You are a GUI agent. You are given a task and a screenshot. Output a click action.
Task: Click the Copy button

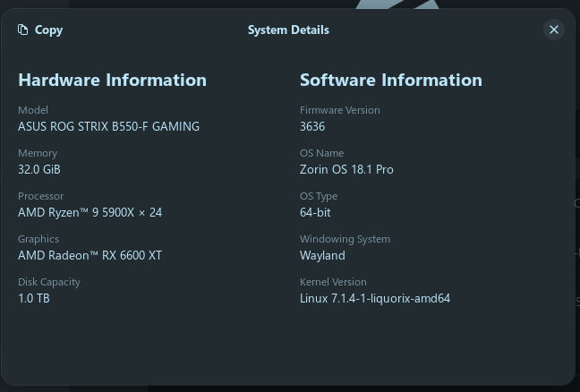[x=40, y=30]
